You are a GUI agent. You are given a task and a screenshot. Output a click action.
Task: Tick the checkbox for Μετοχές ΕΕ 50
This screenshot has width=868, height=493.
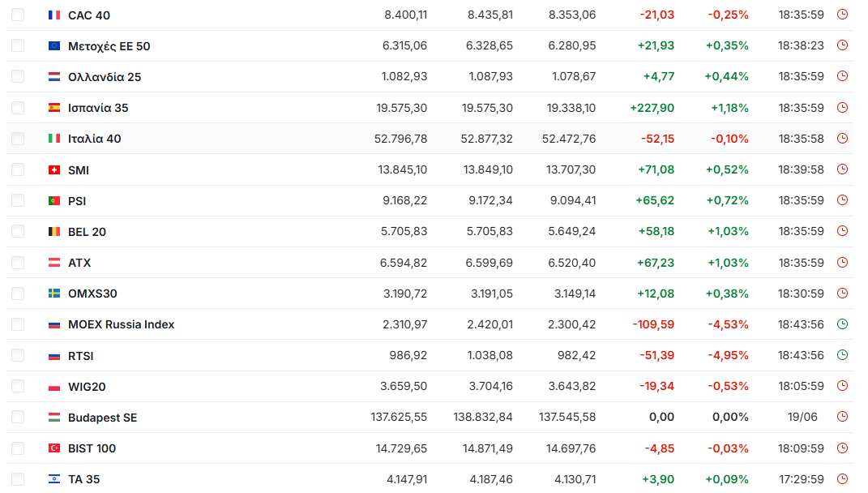point(18,45)
